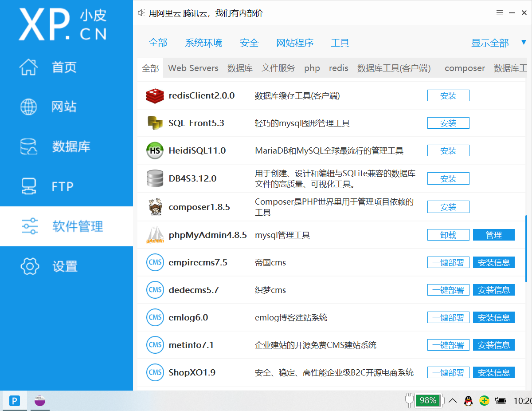Select the php sub-tab
This screenshot has width=532, height=411.
coord(312,68)
